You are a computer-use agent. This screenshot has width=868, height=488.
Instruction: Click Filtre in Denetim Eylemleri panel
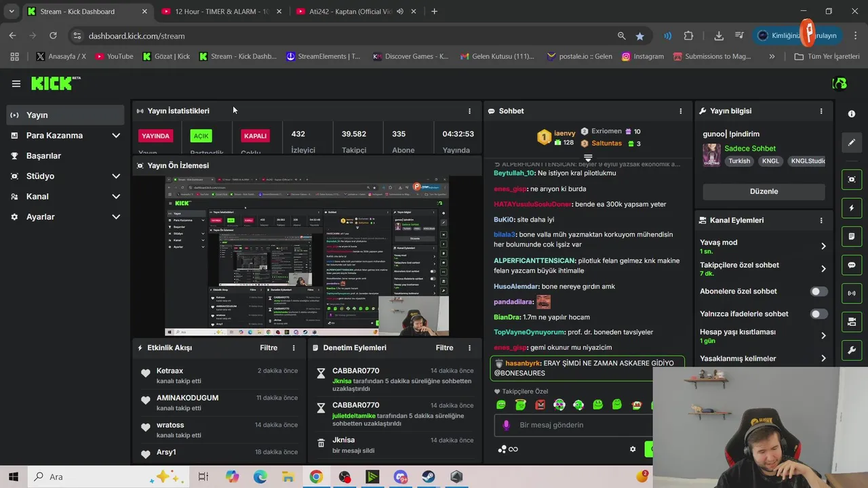[x=444, y=348]
